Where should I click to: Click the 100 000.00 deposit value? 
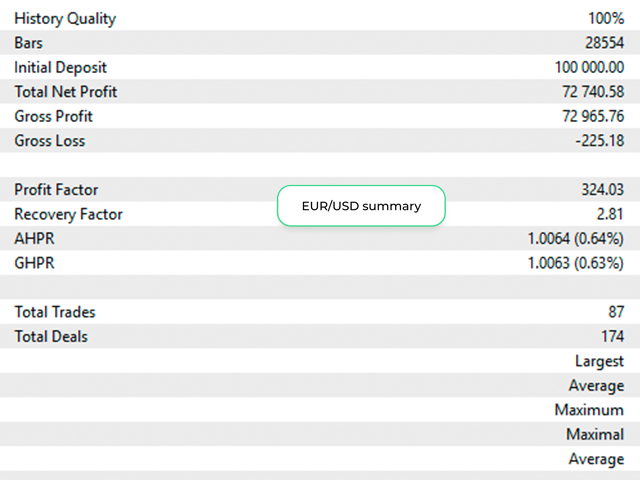point(589,67)
